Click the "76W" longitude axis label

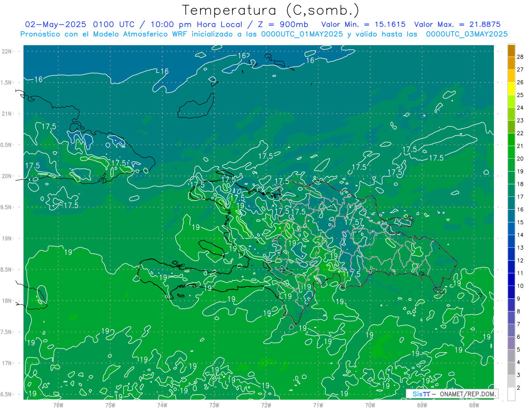pyautogui.click(x=58, y=405)
